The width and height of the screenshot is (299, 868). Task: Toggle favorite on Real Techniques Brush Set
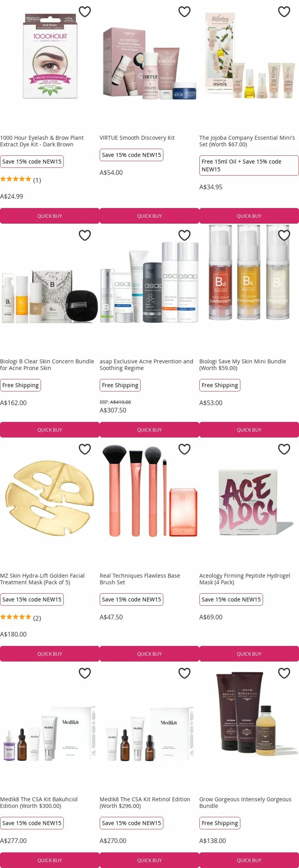point(184,449)
